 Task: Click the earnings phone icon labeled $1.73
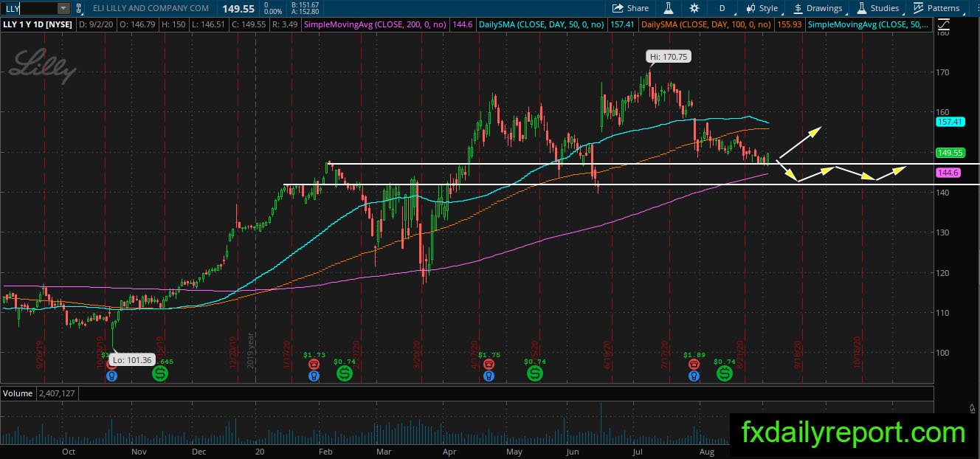[314, 364]
